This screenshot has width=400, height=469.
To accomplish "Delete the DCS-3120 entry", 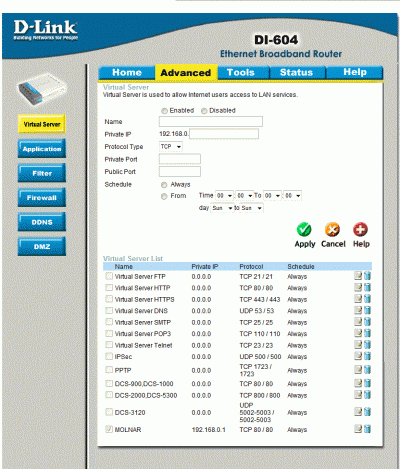I will [x=367, y=412].
